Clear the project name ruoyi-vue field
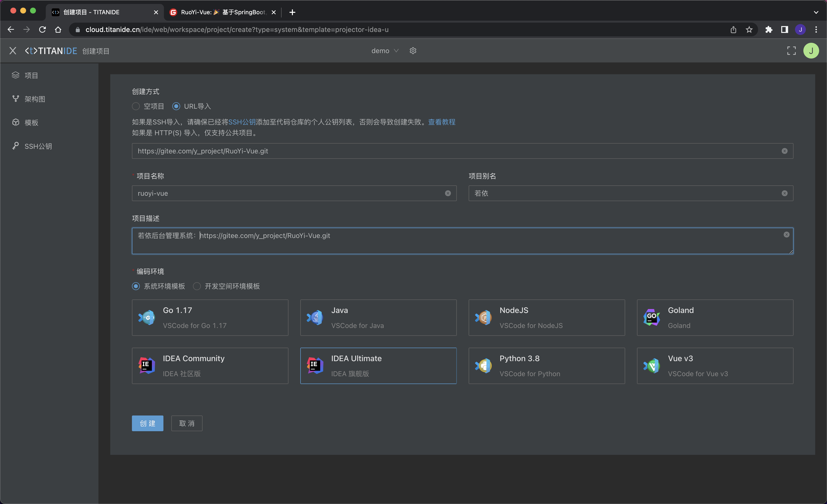 pyautogui.click(x=448, y=193)
